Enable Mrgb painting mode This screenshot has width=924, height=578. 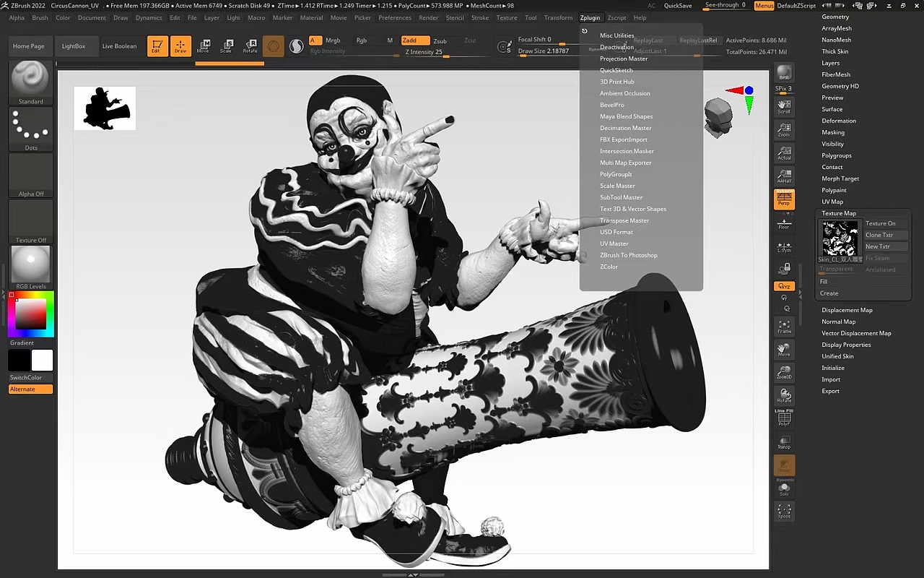(x=333, y=40)
